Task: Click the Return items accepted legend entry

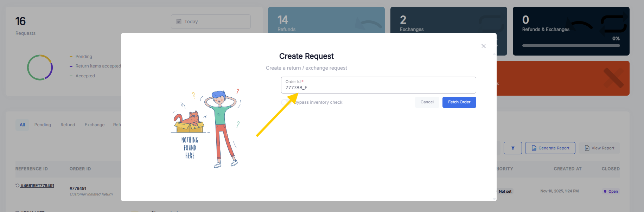Action: point(95,66)
